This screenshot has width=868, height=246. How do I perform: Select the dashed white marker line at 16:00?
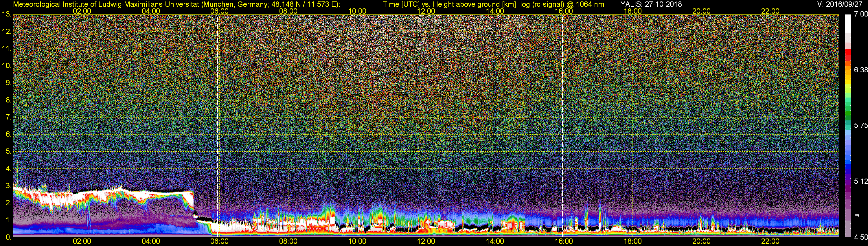coord(562,126)
